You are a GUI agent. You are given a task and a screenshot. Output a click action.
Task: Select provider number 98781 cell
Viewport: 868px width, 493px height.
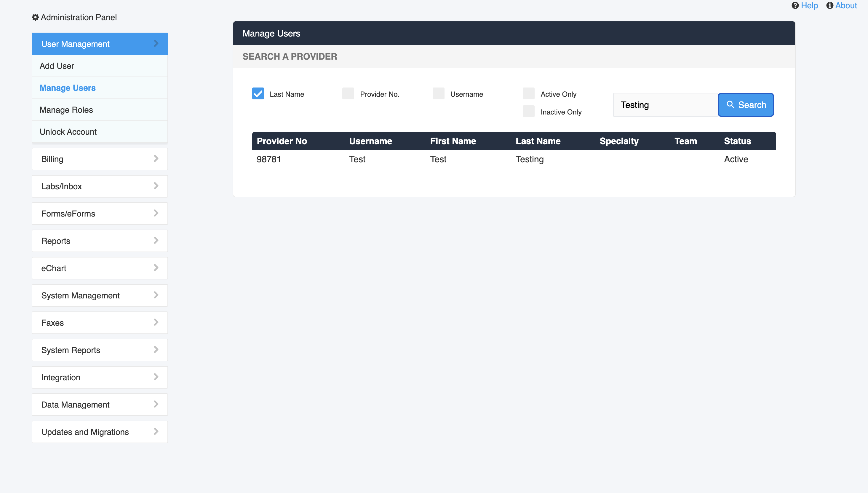[x=268, y=159]
